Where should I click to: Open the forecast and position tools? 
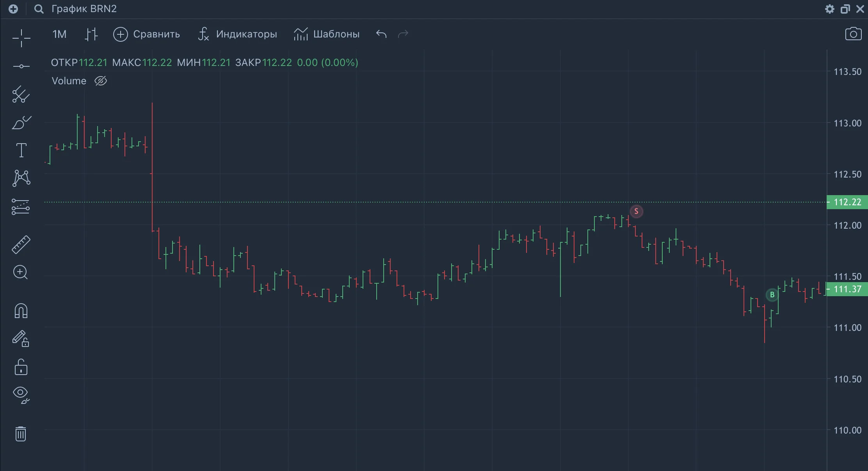point(21,207)
